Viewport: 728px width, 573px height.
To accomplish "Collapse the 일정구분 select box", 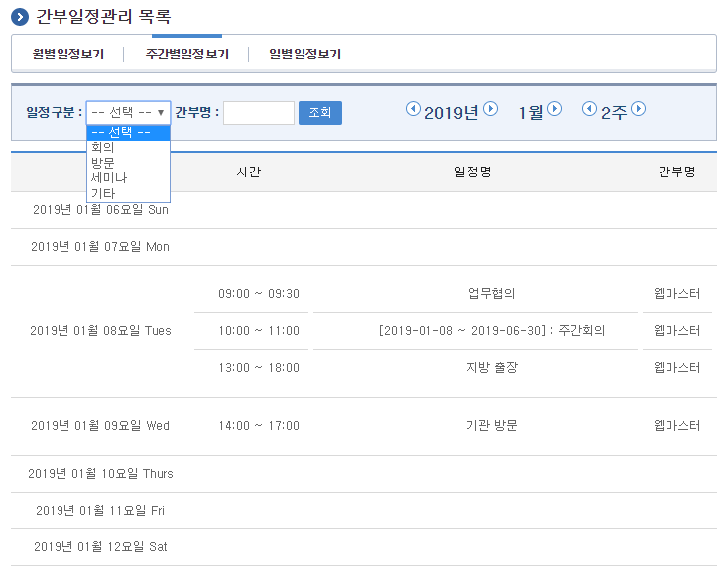I will (128, 113).
